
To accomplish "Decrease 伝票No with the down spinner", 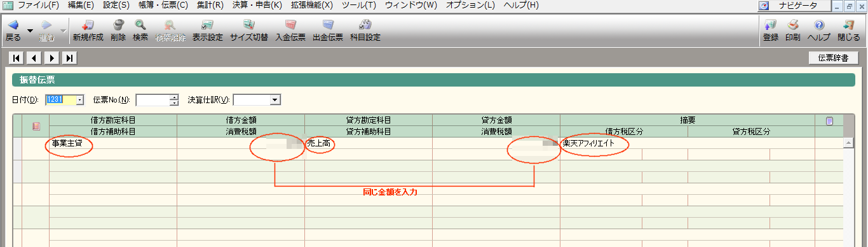I will (174, 102).
